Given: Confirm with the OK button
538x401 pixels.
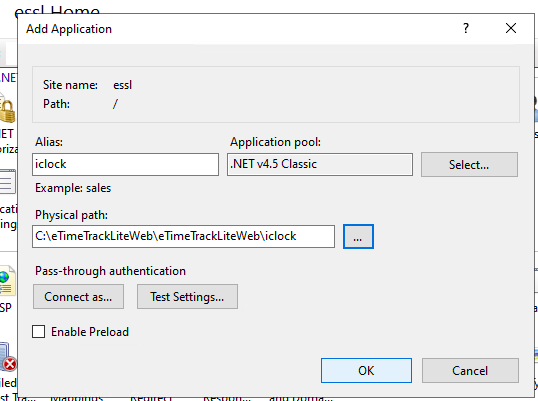Looking at the screenshot, I should pos(366,370).
